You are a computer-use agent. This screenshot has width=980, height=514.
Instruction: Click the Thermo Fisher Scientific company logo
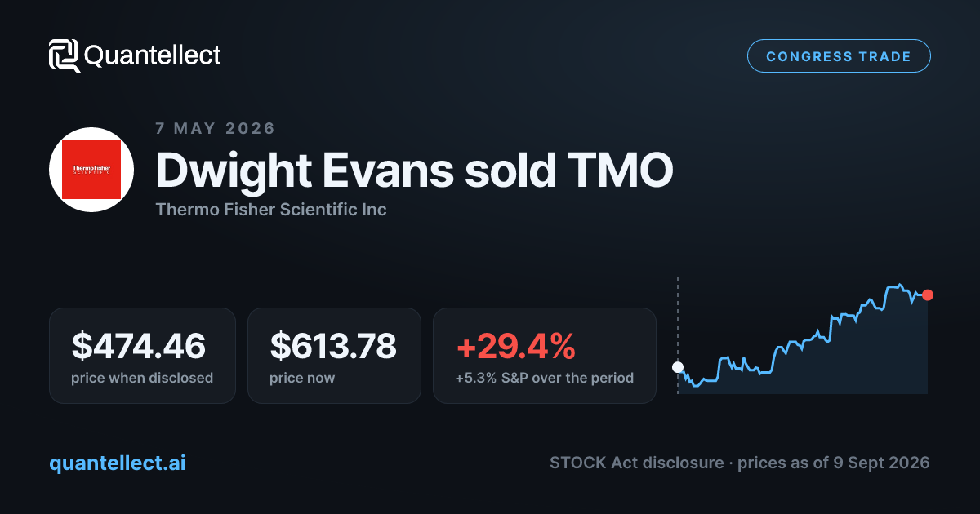click(x=91, y=170)
